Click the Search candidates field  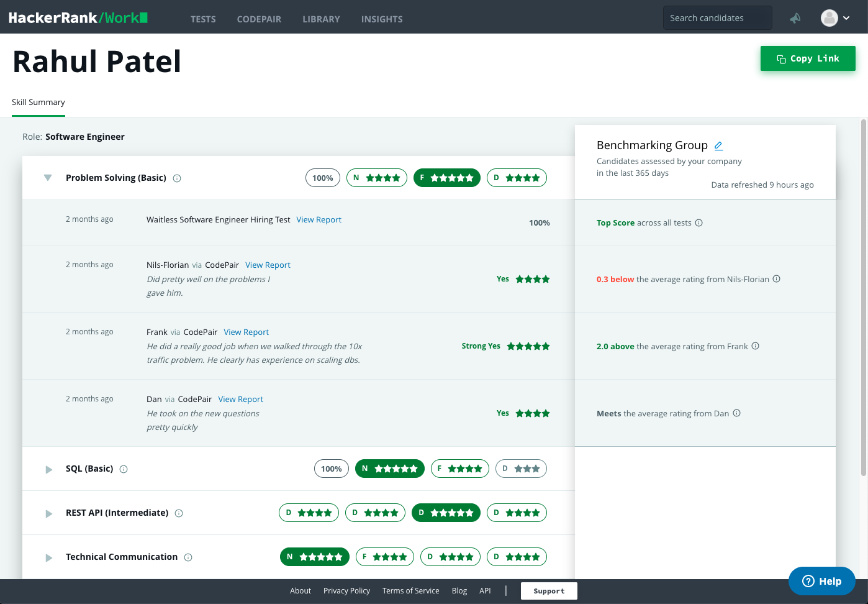click(718, 18)
